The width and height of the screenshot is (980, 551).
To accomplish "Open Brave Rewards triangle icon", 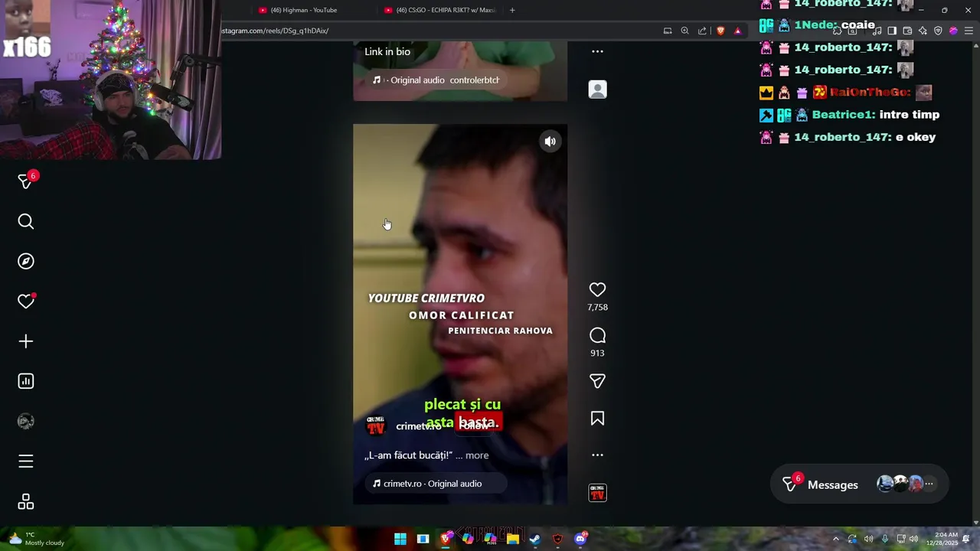I will pos(738,31).
